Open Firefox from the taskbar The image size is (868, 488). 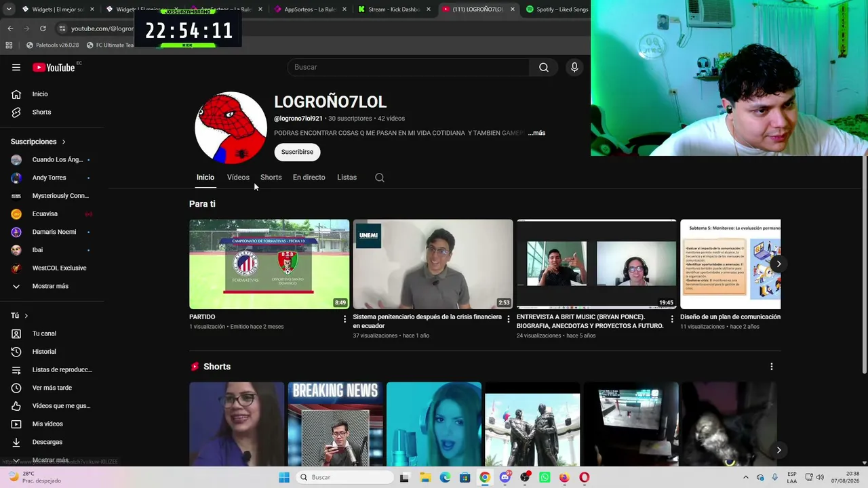click(564, 477)
